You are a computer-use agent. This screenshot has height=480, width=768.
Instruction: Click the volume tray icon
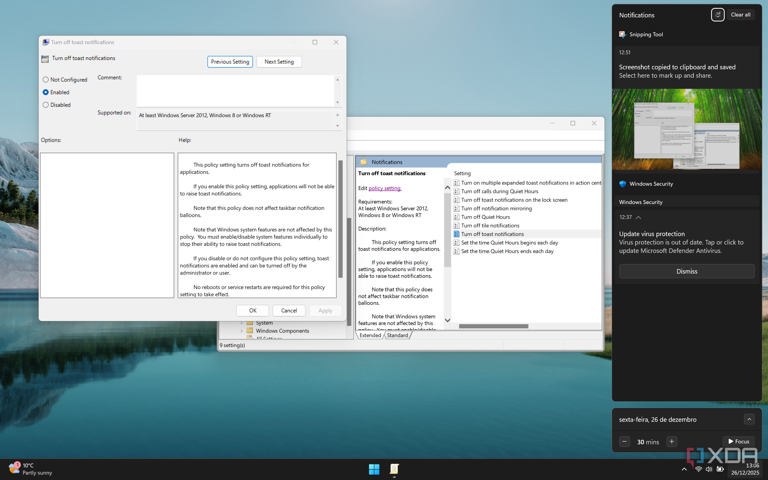(x=709, y=469)
